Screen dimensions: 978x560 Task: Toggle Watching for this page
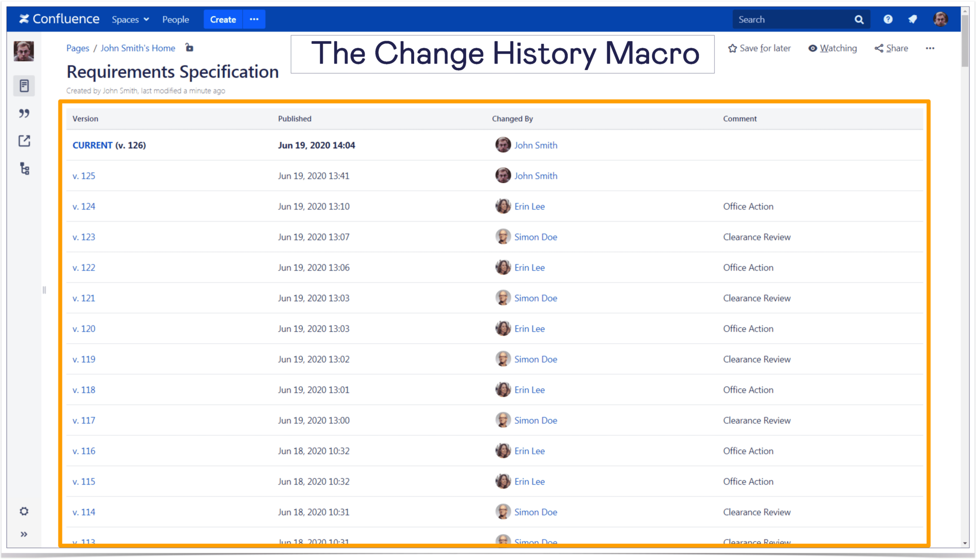[832, 48]
